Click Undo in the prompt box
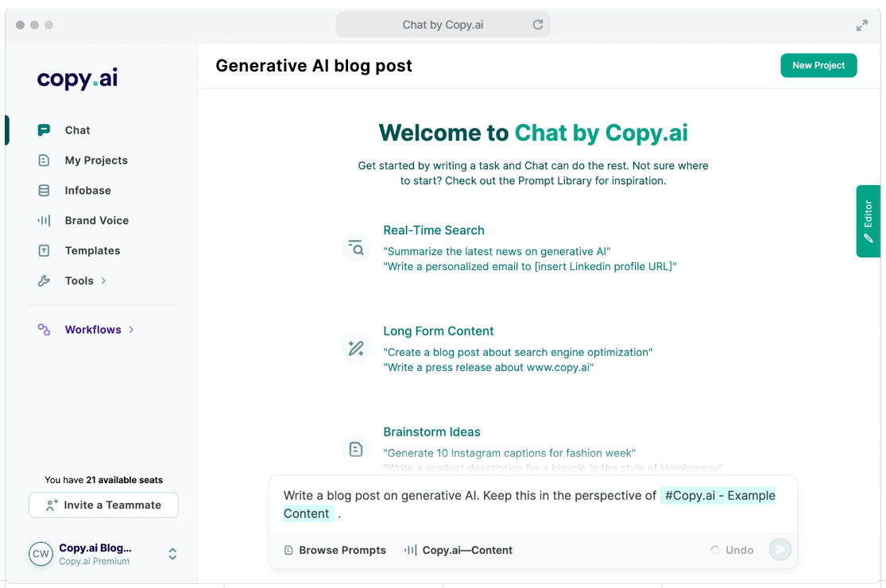 [x=732, y=550]
